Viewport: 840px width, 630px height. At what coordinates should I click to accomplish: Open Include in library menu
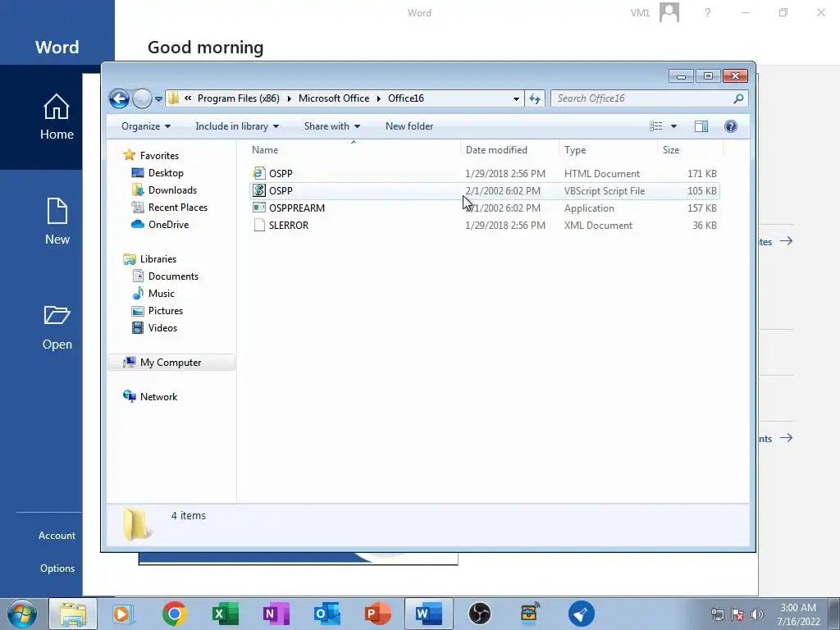point(237,126)
